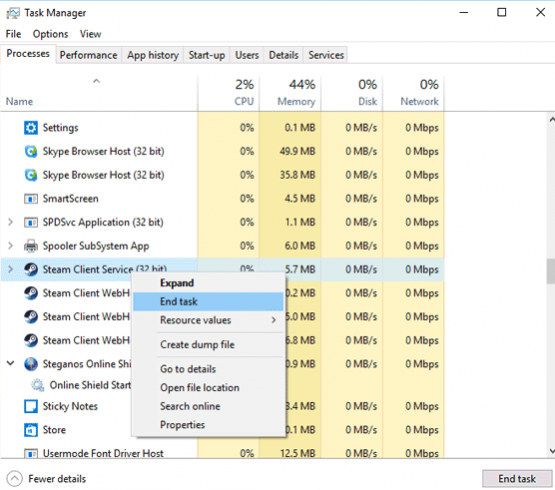Switch to the Performance tab
Viewport: 555px width, 490px height.
tap(88, 55)
